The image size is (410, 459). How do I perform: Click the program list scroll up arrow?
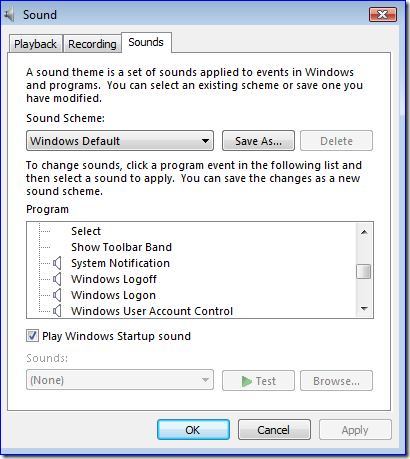pos(364,232)
